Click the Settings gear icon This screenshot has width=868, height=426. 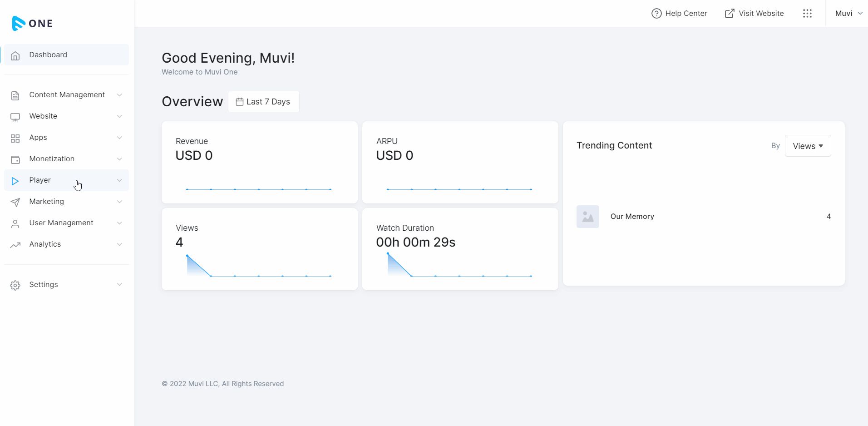[15, 285]
